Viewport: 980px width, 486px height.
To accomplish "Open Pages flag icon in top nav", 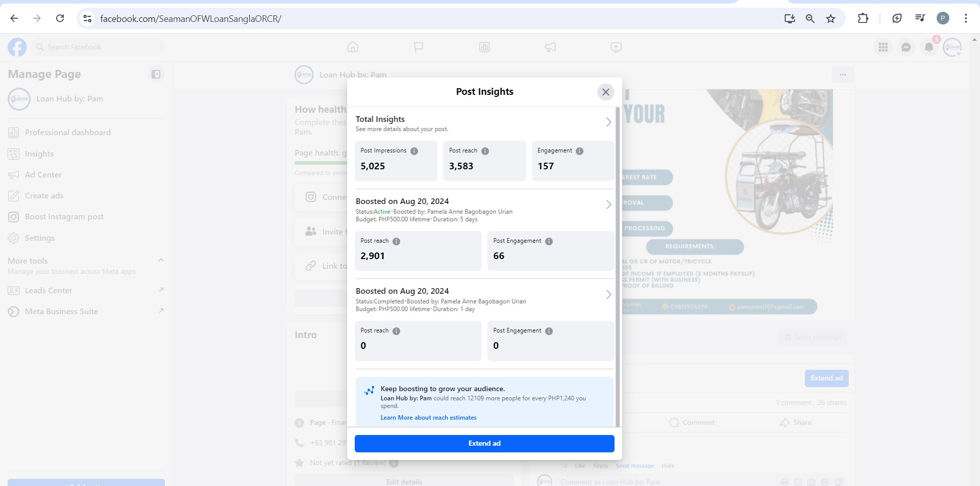I will click(419, 47).
